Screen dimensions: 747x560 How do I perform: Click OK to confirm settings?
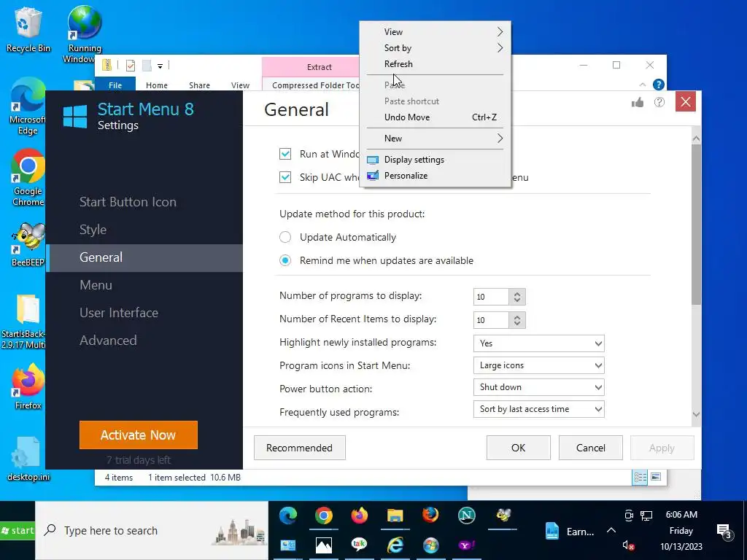click(x=519, y=448)
